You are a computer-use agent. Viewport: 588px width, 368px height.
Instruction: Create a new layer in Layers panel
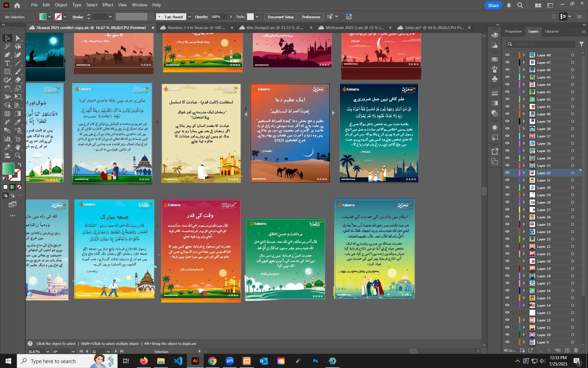[x=567, y=350]
